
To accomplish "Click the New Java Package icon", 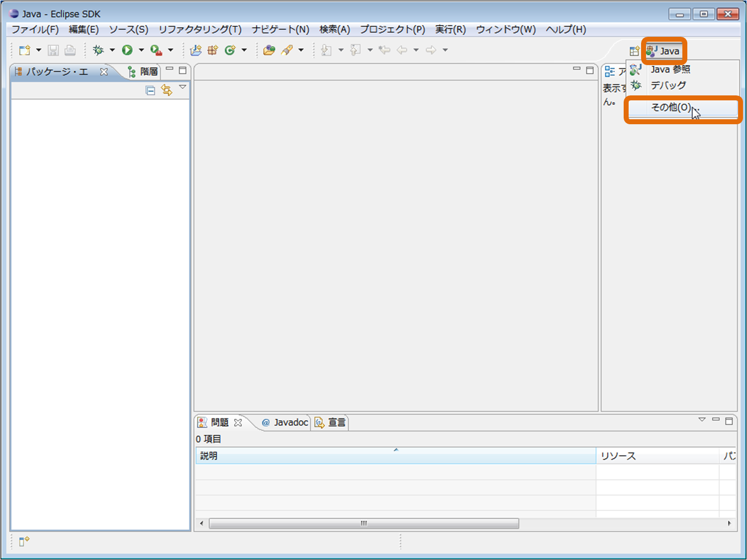I will [213, 50].
